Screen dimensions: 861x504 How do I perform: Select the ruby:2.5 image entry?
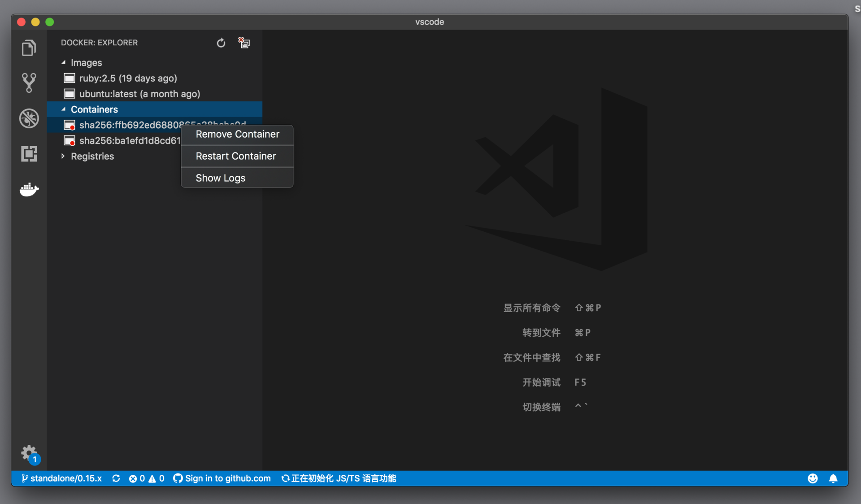click(x=128, y=78)
